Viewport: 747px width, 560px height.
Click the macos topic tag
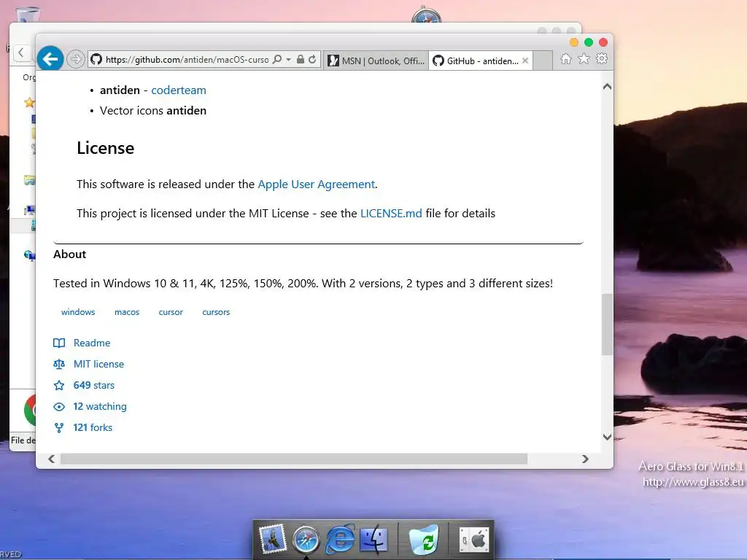point(127,312)
